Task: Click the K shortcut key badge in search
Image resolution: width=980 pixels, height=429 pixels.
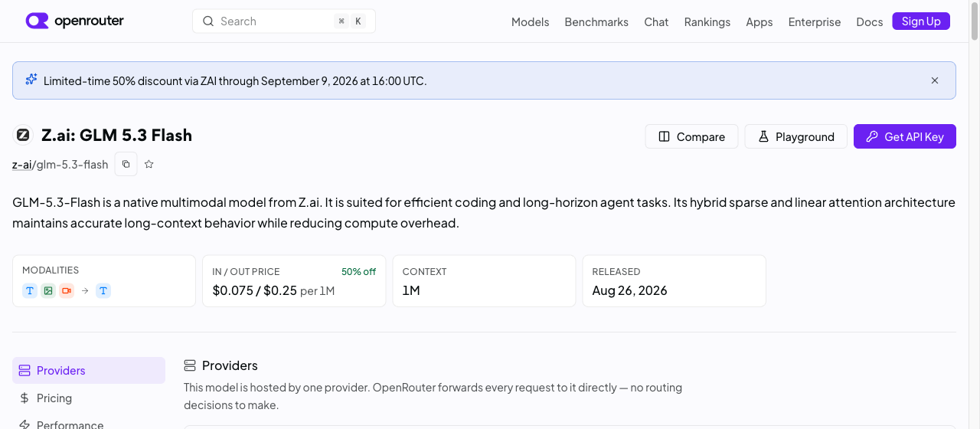Action: tap(358, 21)
